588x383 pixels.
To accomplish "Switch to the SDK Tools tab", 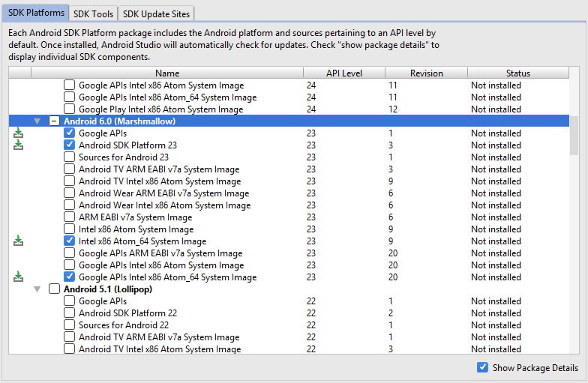I will pyautogui.click(x=94, y=13).
